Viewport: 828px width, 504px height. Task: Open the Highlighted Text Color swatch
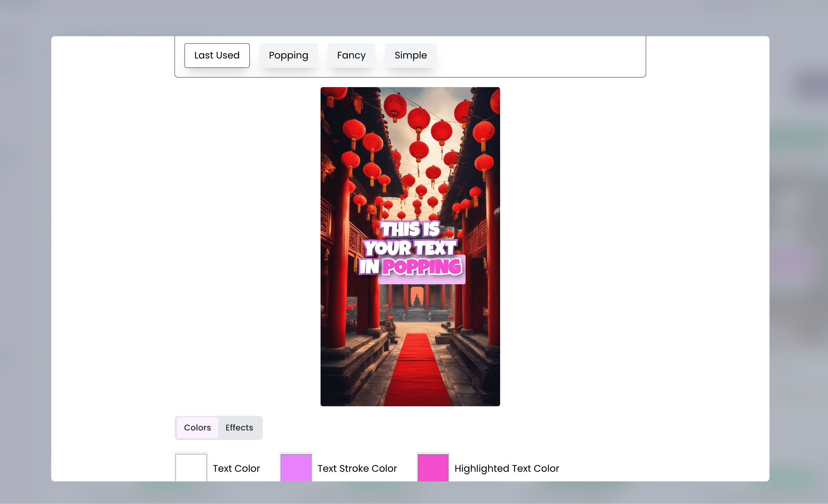point(433,468)
